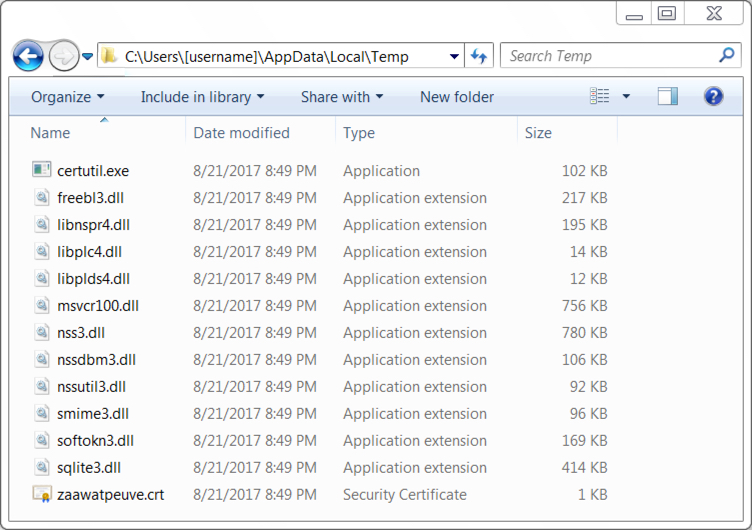Click the Refresh icon beside address bar
This screenshot has height=530, width=752.
pyautogui.click(x=479, y=56)
